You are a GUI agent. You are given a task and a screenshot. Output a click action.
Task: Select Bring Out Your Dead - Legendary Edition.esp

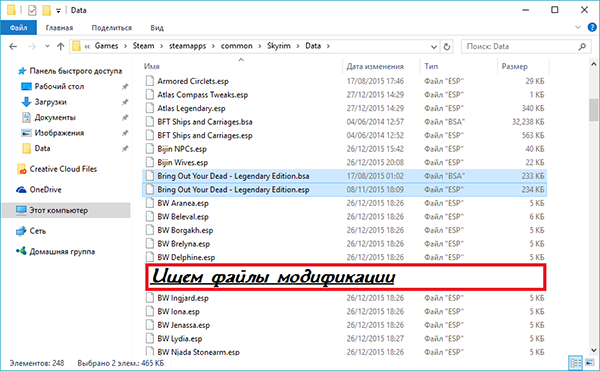click(344, 190)
